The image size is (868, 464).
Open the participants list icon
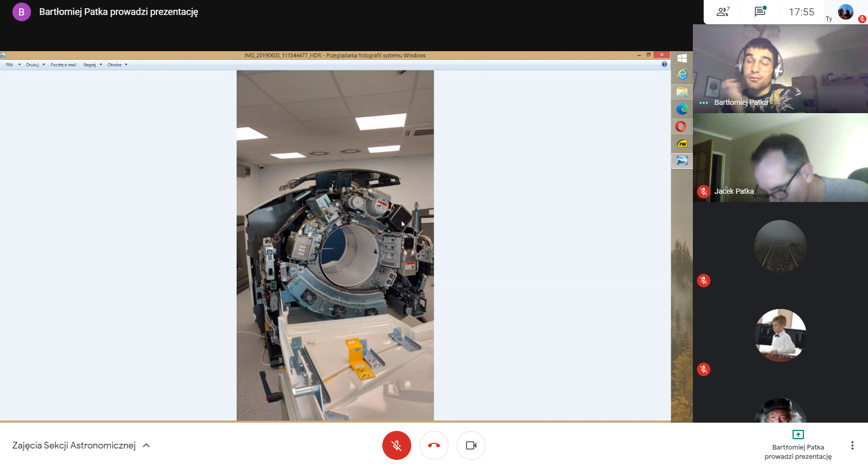(x=723, y=12)
